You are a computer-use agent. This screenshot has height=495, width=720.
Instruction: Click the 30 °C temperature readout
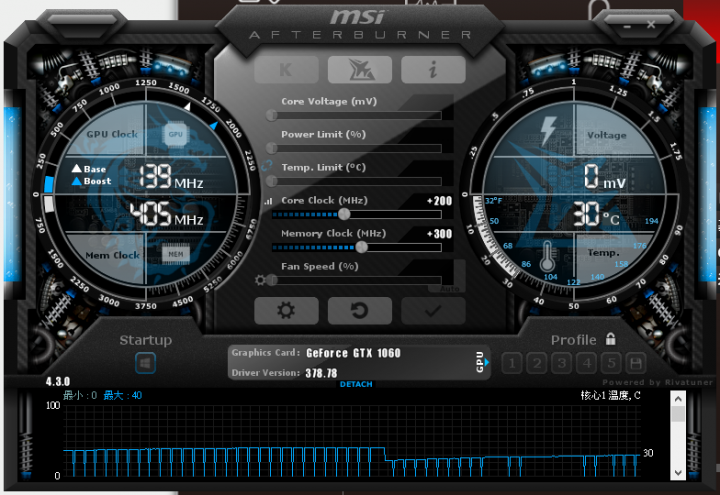(596, 214)
